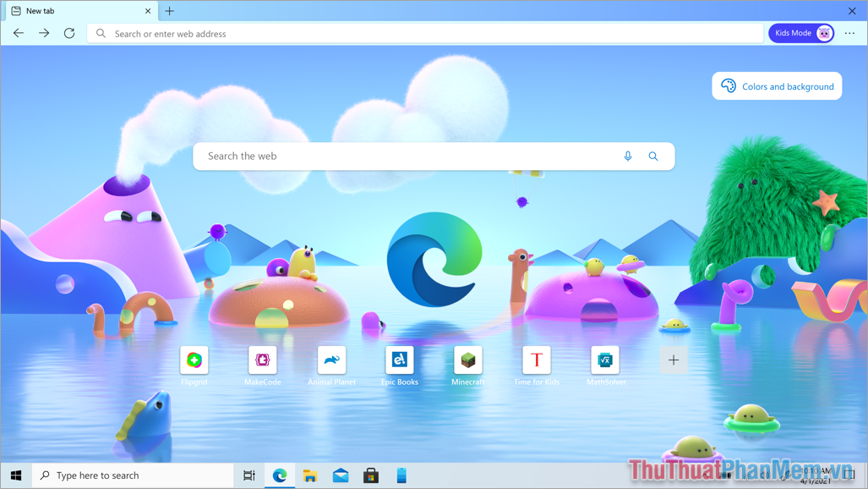Screen dimensions: 868x489
Task: Open Edge settings via the three-dot menu
Action: tap(849, 33)
